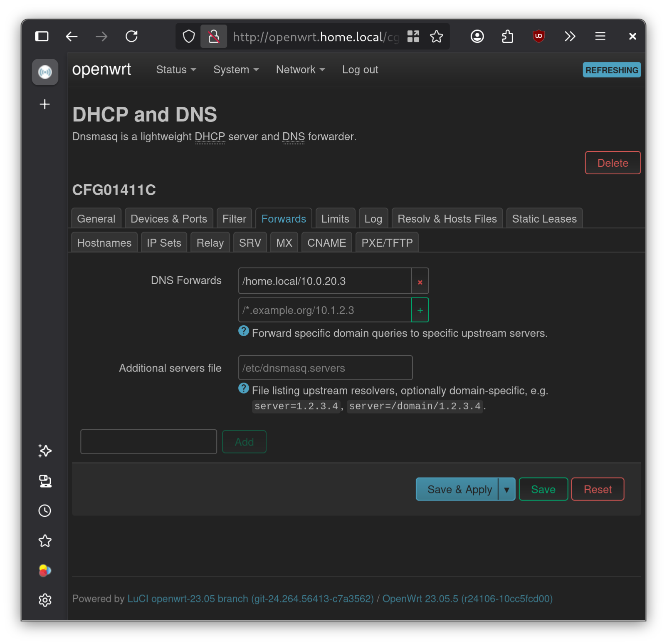The image size is (667, 644).
Task: Switch to the General tab
Action: click(x=96, y=219)
